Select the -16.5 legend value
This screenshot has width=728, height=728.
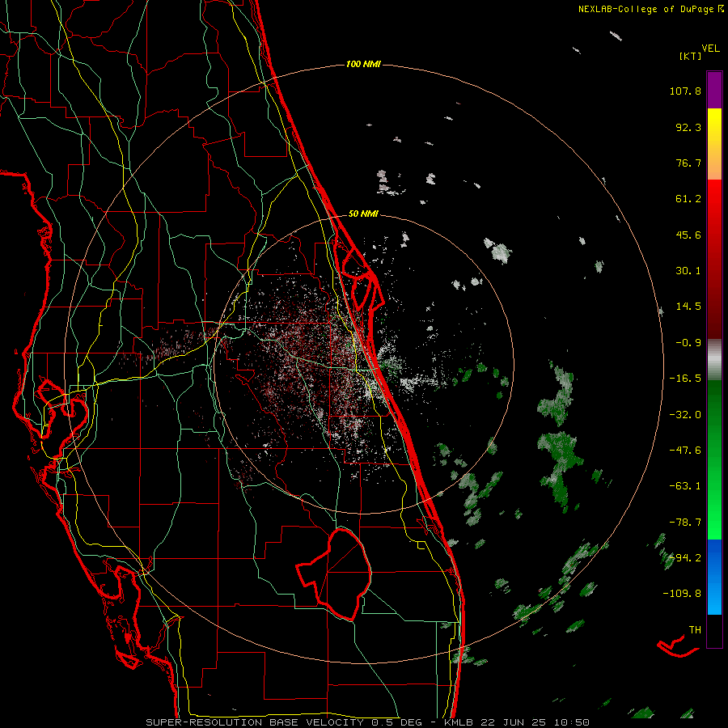click(x=685, y=379)
